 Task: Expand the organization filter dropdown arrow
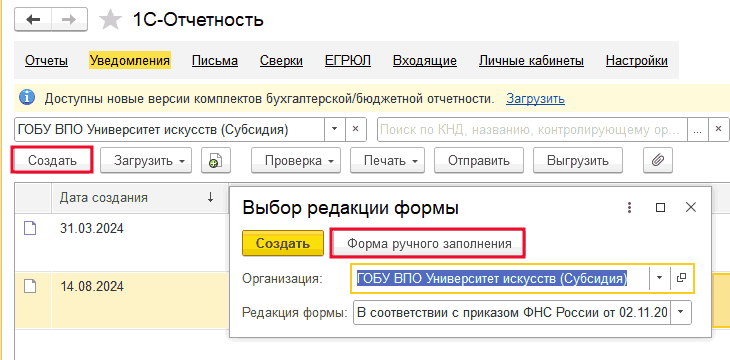[x=334, y=129]
